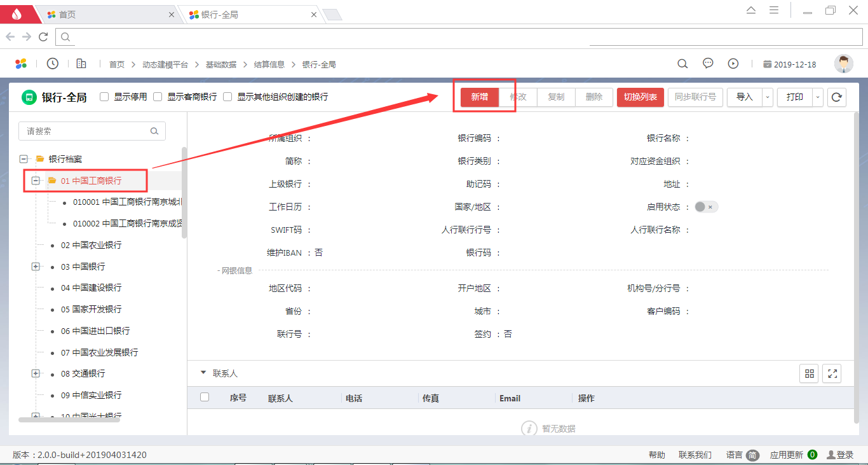Image resolution: width=868 pixels, height=465 pixels.
Task: Click the 请搜索 tree search field
Action: coord(92,131)
